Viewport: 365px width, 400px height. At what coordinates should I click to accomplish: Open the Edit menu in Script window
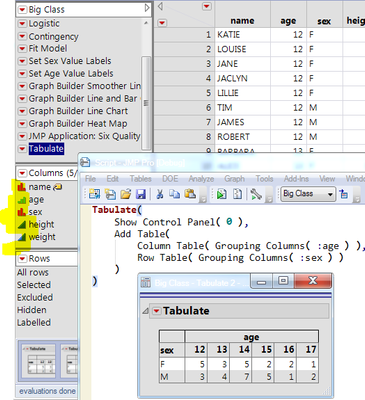point(112,179)
